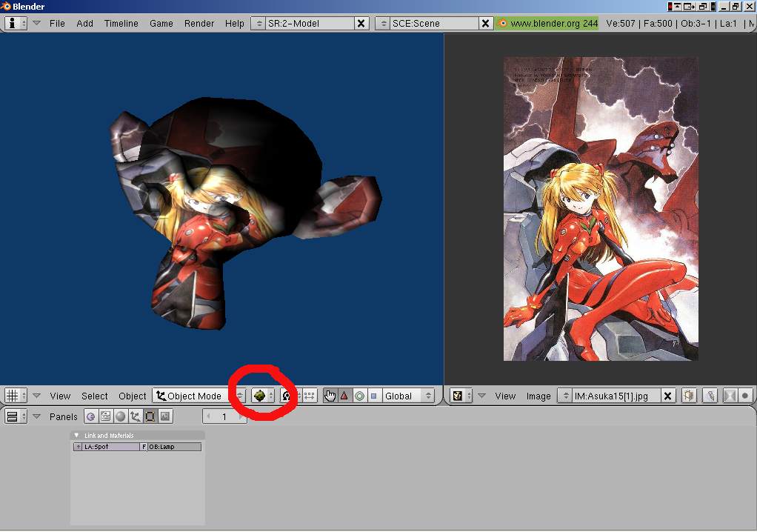Edit the LA:Spot name field
Screen dimensions: 757x532
[x=111, y=447]
